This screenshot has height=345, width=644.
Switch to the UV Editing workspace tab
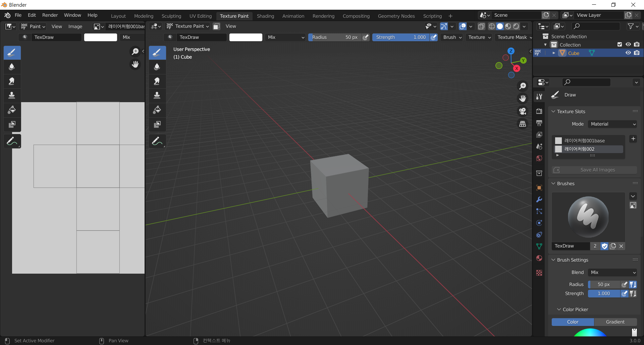pyautogui.click(x=201, y=16)
